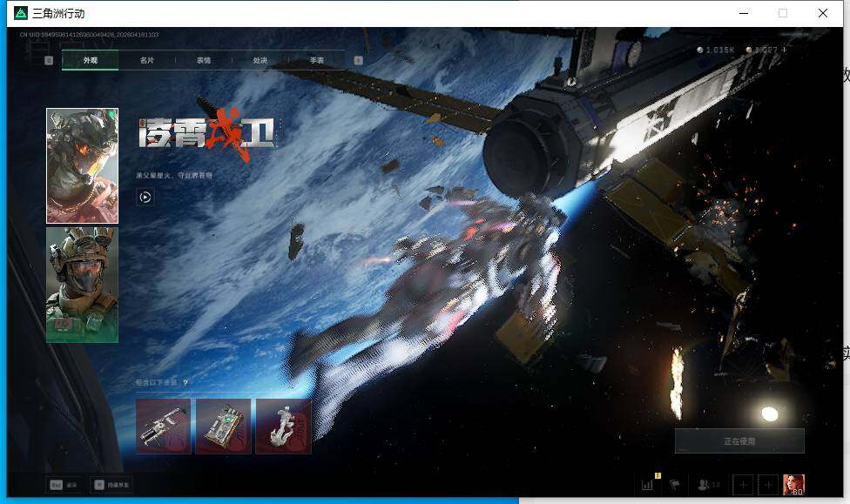The image size is (850, 504).
Task: Play the 凌霄战卫 skin preview video
Action: pos(145,198)
